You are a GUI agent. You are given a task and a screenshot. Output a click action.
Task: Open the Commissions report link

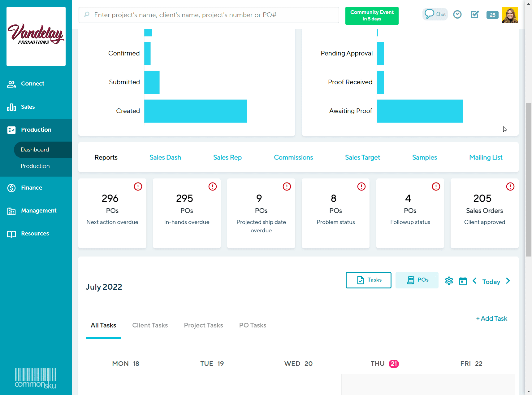pos(293,157)
